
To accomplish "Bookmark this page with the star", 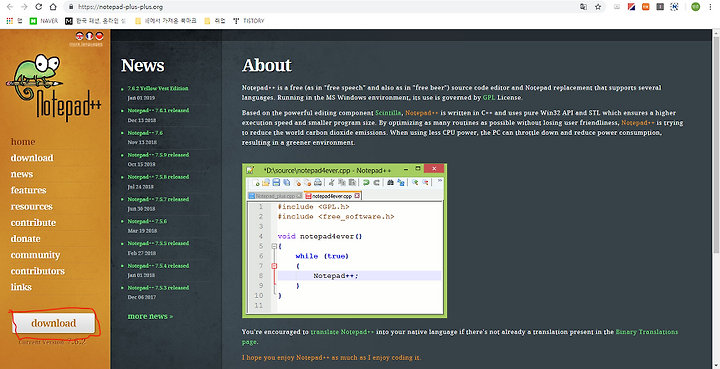I will pos(598,7).
